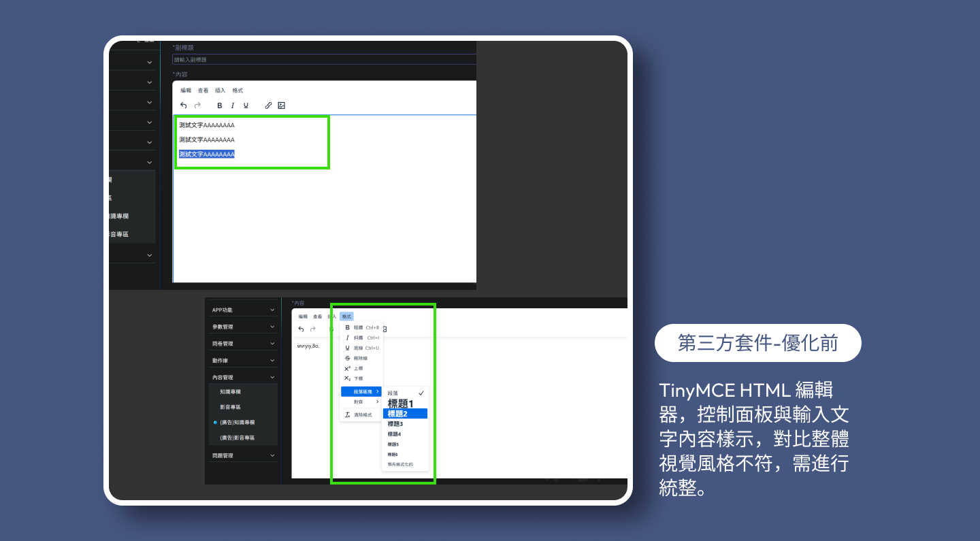980x541 pixels.
Task: Select the checked 段落 paragraph option
Action: [404, 393]
